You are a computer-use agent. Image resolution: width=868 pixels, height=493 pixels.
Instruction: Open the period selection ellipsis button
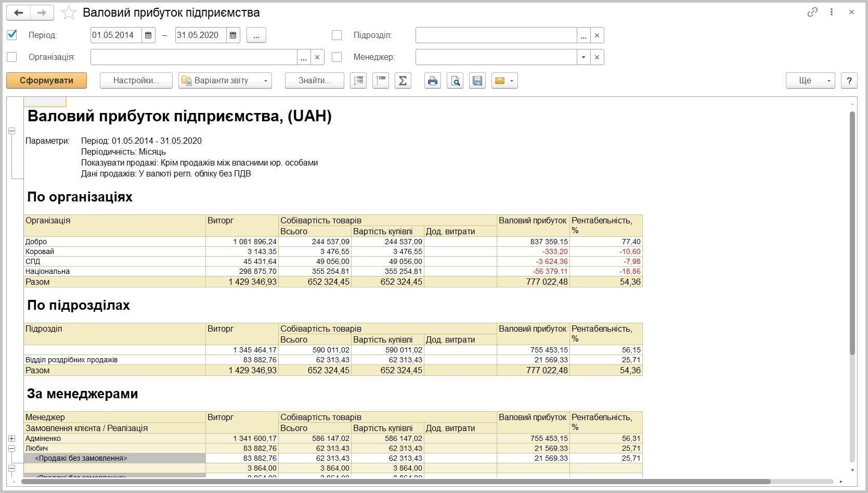coord(256,35)
